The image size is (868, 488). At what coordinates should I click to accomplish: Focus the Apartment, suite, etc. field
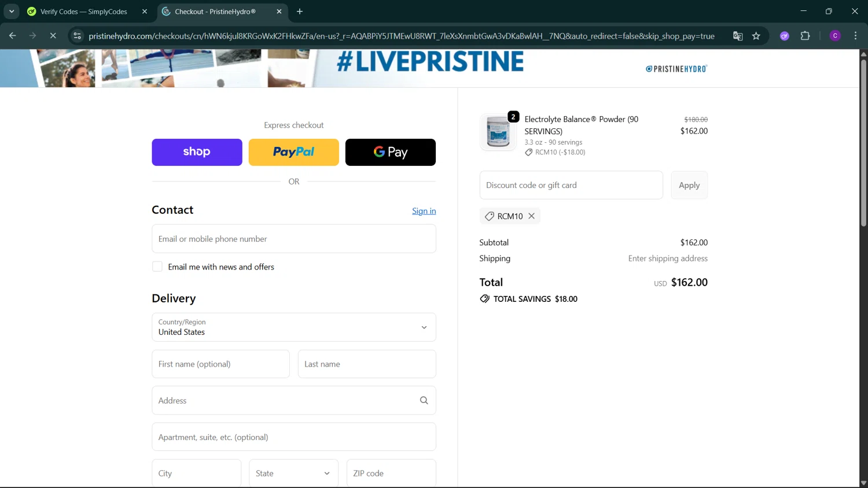294,437
